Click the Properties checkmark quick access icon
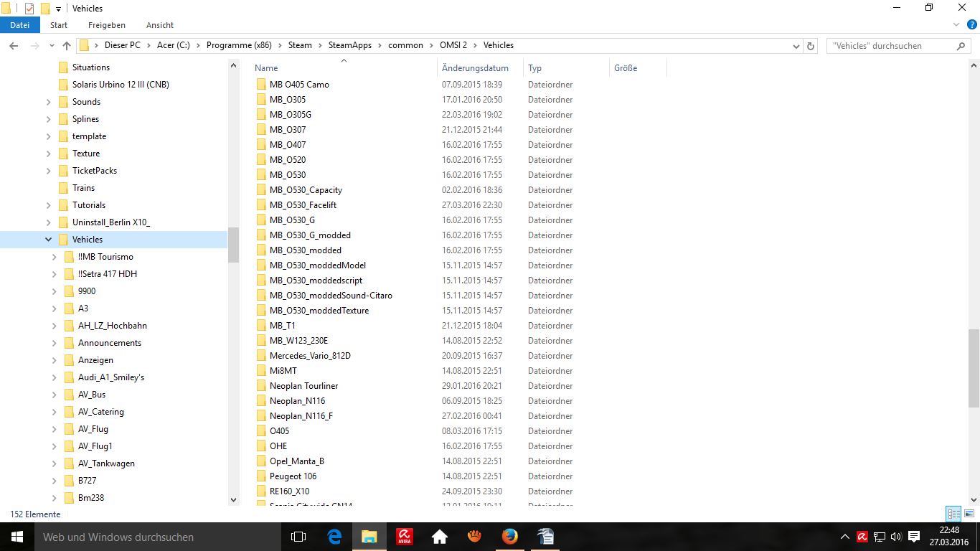980x551 pixels. pyautogui.click(x=29, y=9)
